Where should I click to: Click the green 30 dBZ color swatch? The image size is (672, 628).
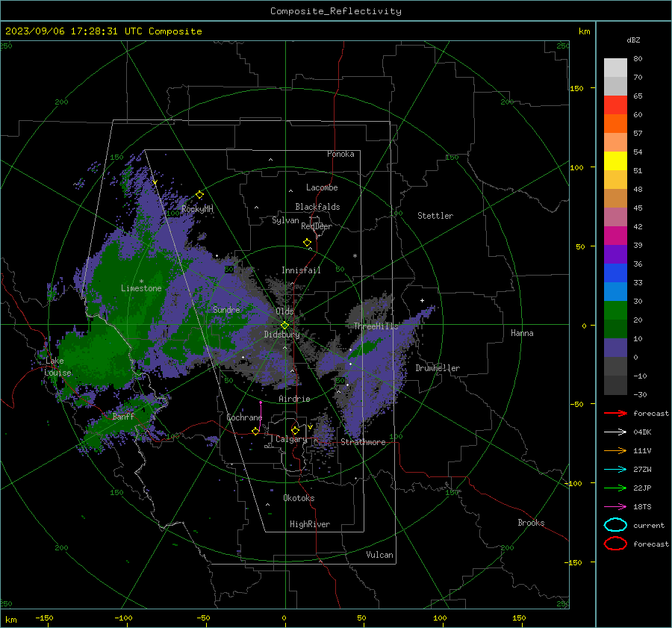[x=615, y=311]
